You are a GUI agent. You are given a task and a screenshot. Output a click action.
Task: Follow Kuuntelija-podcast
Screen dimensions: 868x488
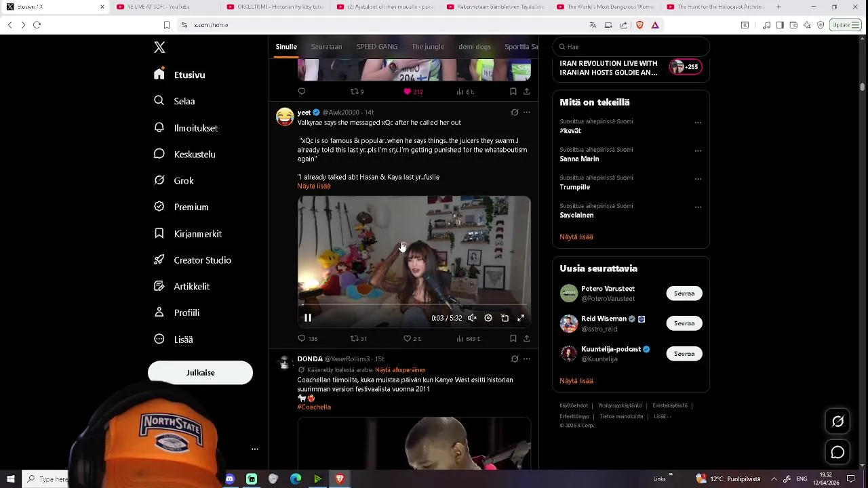(x=684, y=354)
